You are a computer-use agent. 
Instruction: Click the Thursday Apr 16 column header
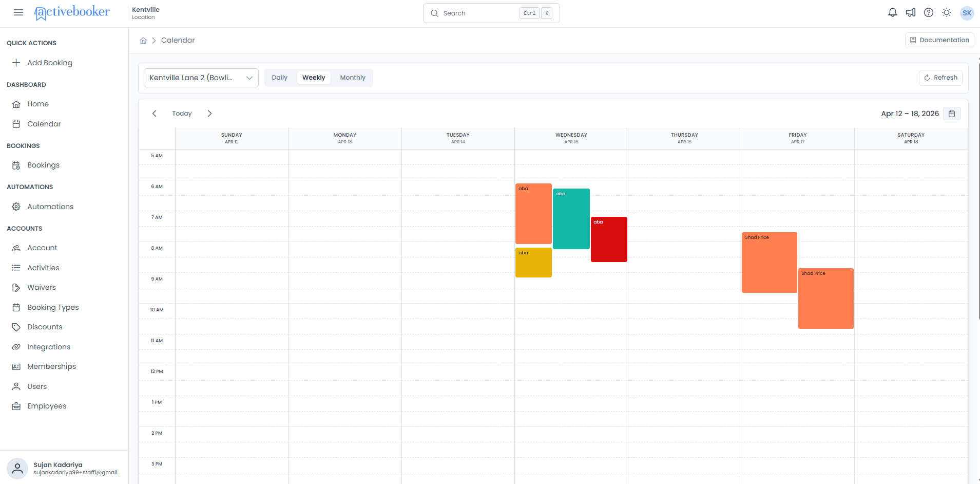684,138
